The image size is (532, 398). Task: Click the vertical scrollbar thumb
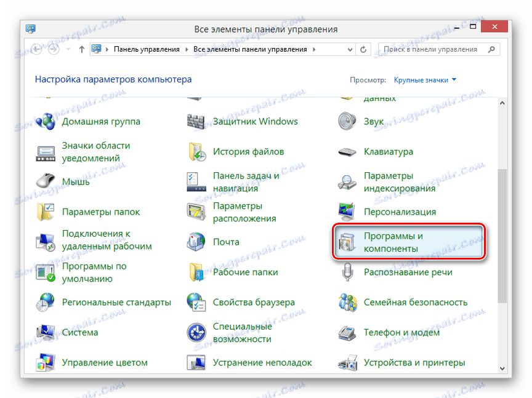tap(502, 236)
